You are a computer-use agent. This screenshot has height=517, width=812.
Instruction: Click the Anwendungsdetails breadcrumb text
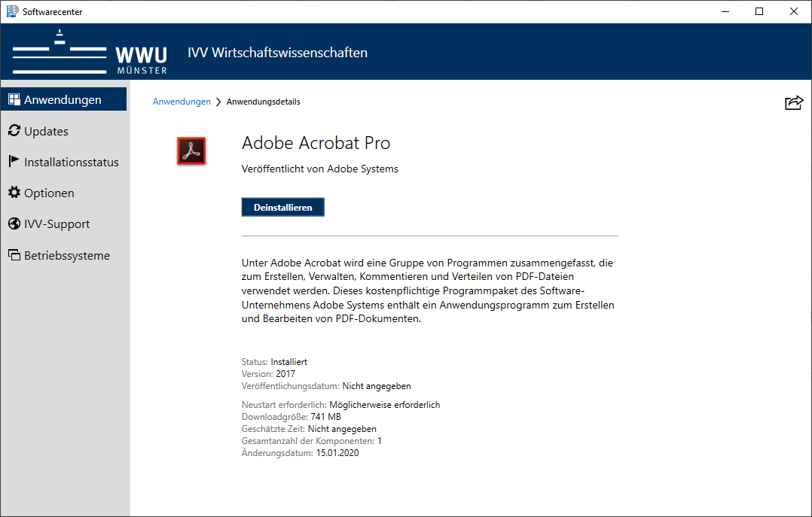pos(263,102)
